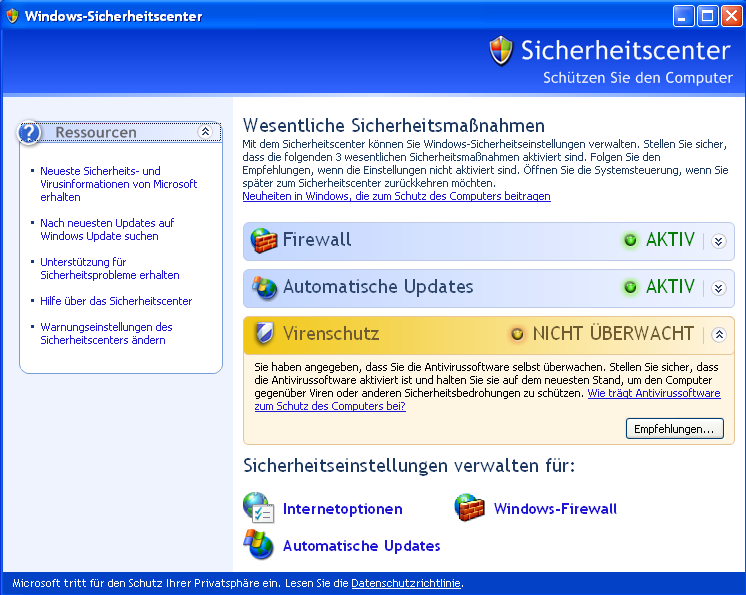The image size is (746, 595).
Task: Click the Windows logo beside bottom Automatische Updates
Action: (x=259, y=545)
